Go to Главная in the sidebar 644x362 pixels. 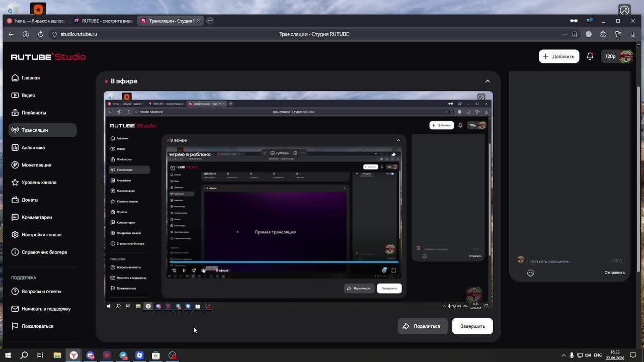tap(31, 78)
